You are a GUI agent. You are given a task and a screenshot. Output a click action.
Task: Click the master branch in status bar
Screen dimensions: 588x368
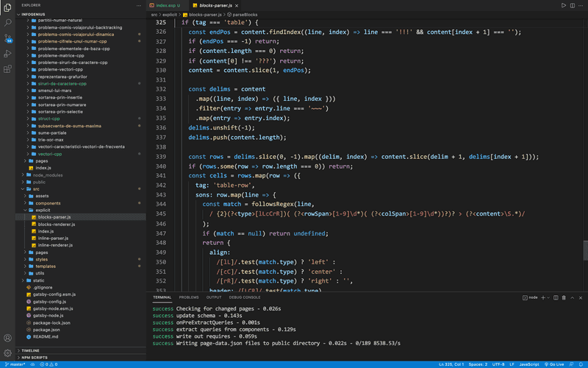(15, 364)
